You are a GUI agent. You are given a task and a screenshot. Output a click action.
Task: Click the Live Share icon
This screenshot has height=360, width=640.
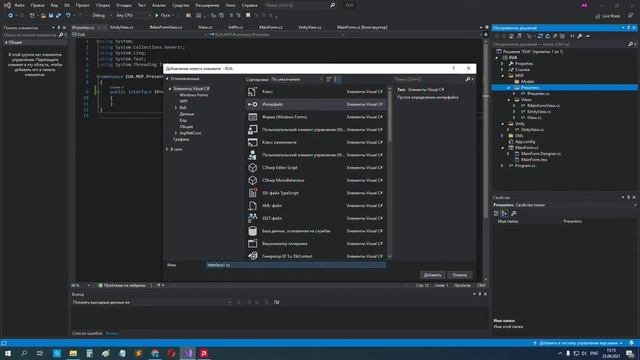598,16
